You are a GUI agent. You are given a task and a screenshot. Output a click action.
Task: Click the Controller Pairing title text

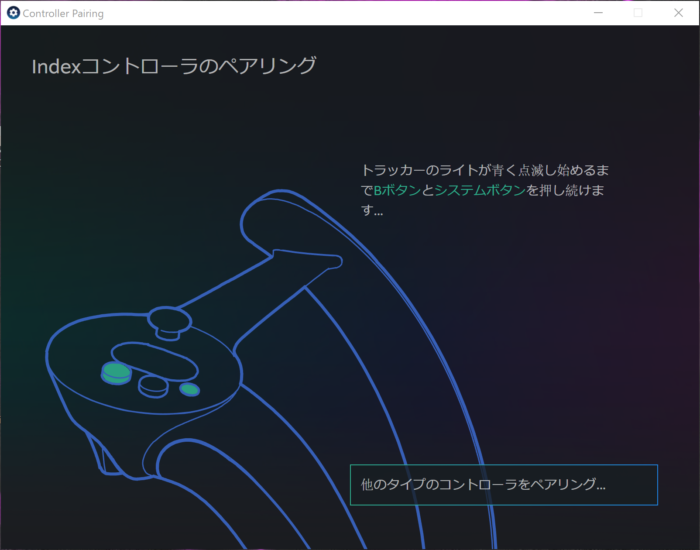click(63, 13)
